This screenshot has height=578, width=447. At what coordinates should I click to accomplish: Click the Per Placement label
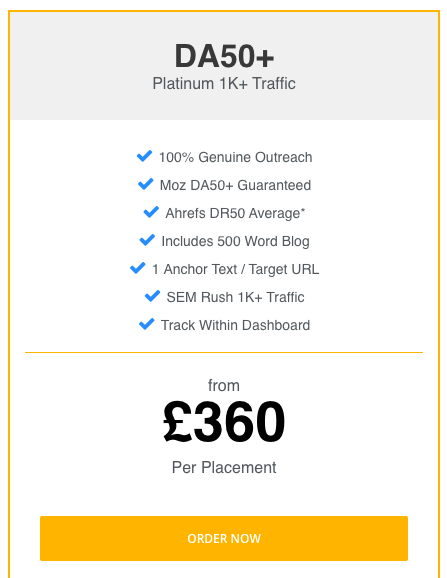pyautogui.click(x=224, y=467)
